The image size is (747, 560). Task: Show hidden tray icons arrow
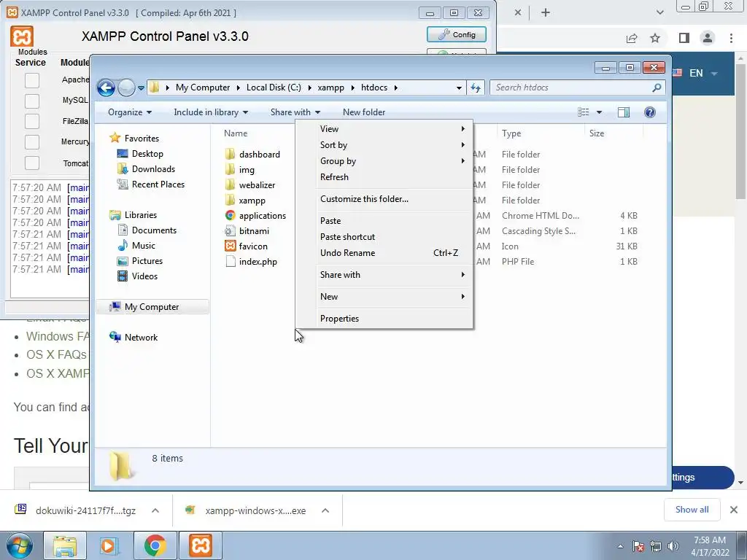click(620, 547)
